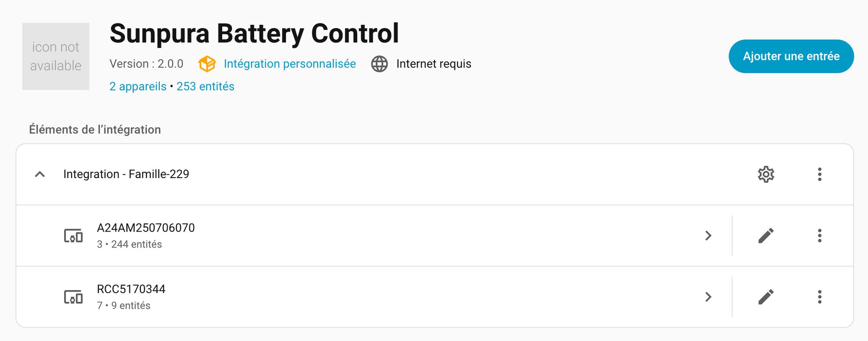The width and height of the screenshot is (868, 341).
Task: Open the 2 appareils link
Action: coord(138,86)
